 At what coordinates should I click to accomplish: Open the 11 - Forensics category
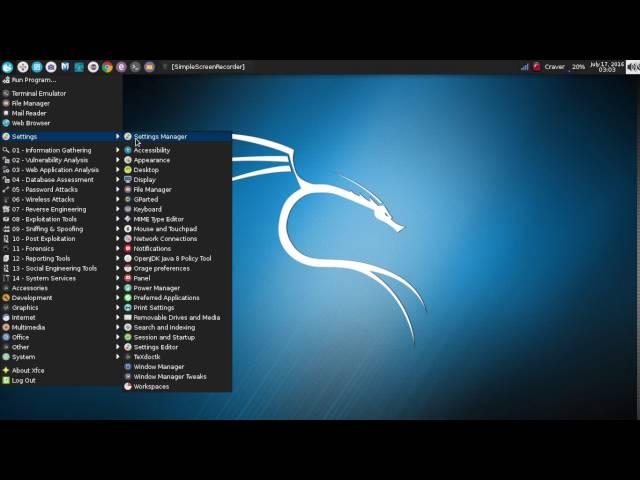61,249
